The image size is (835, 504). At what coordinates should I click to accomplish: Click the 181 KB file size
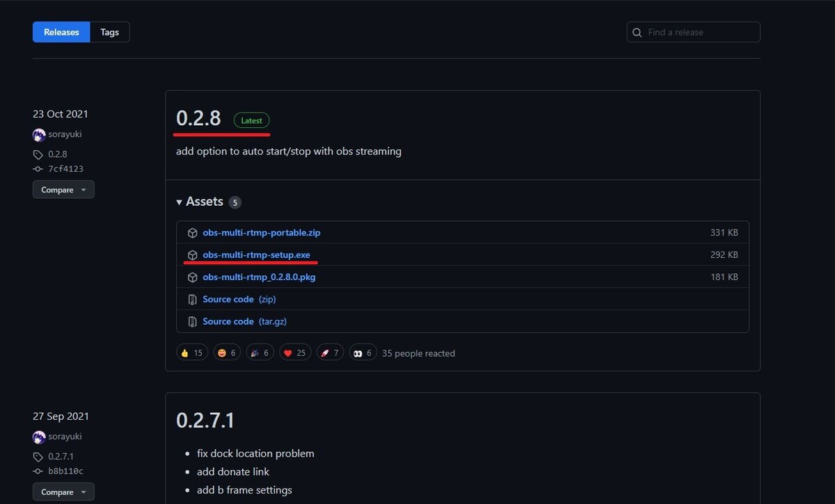pyautogui.click(x=724, y=277)
